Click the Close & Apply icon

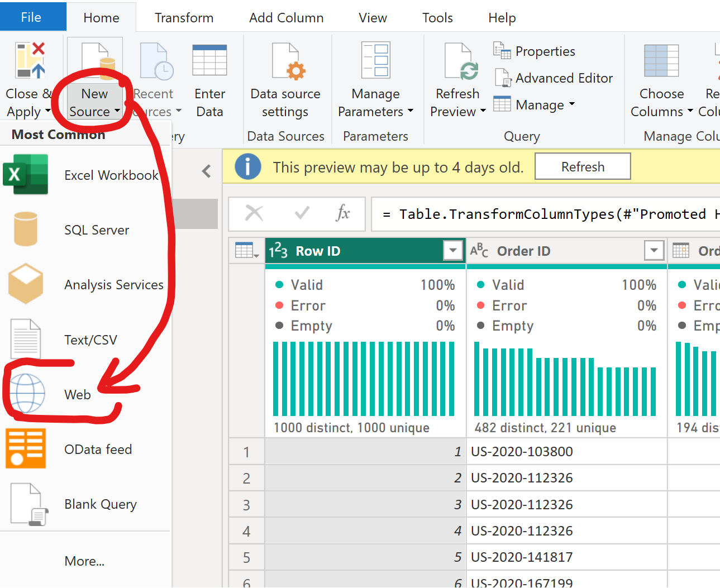tap(30, 60)
